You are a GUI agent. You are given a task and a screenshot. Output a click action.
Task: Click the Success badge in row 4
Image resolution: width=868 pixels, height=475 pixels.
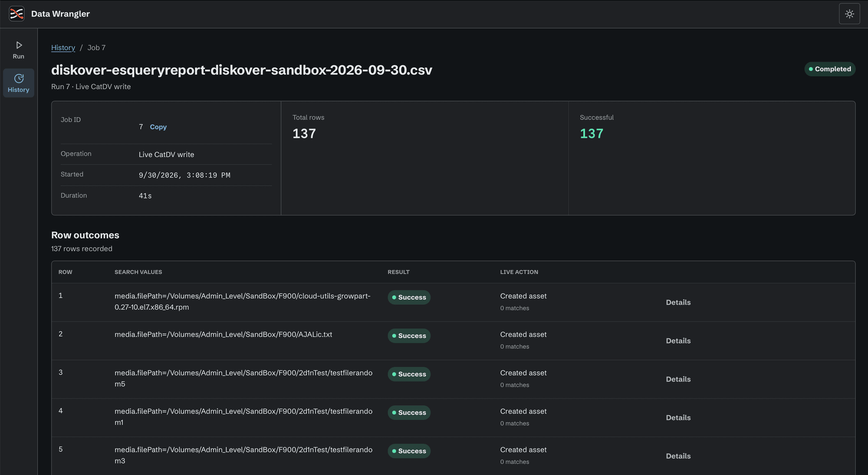409,413
